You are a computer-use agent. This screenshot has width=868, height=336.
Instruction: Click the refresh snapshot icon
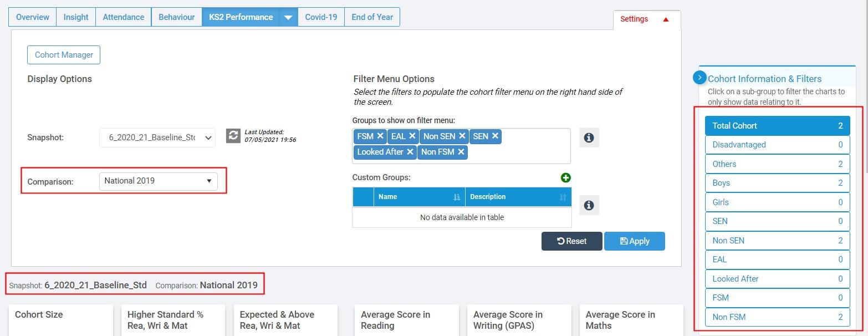coord(233,136)
